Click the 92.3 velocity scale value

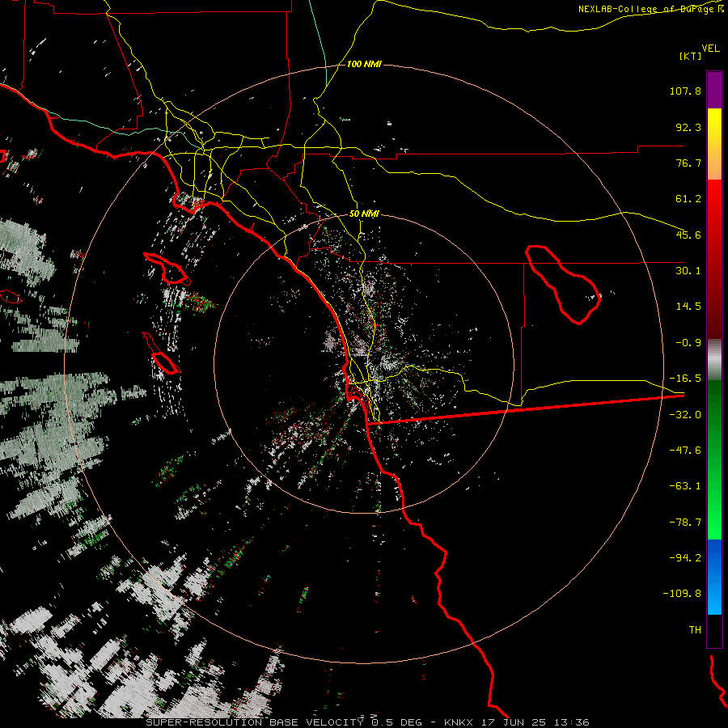pyautogui.click(x=688, y=127)
